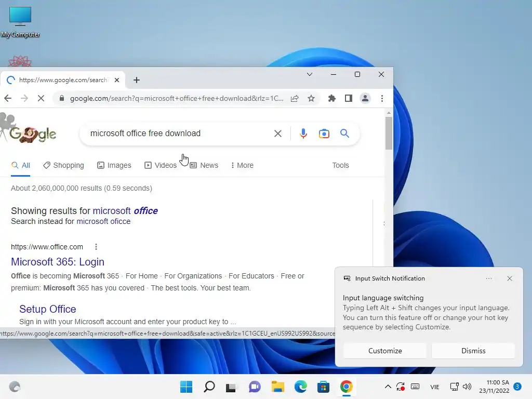532x399 pixels.
Task: Open tab search chevron in Chrome title bar
Action: 310,74
